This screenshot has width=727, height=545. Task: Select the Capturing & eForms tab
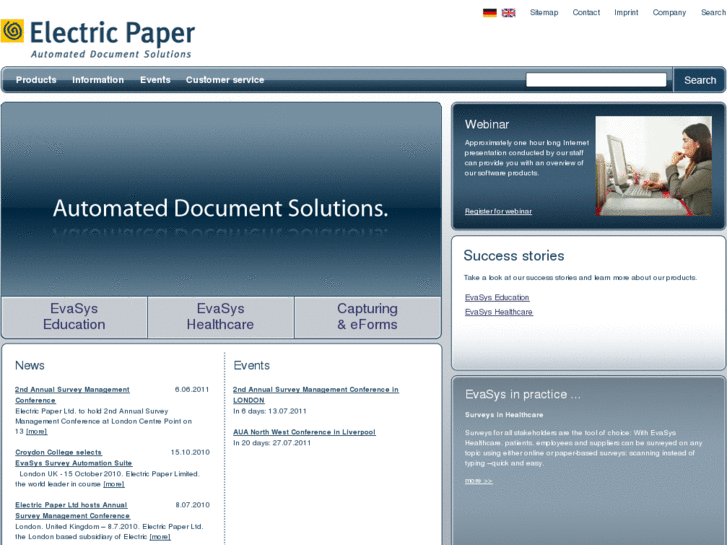[x=367, y=317]
